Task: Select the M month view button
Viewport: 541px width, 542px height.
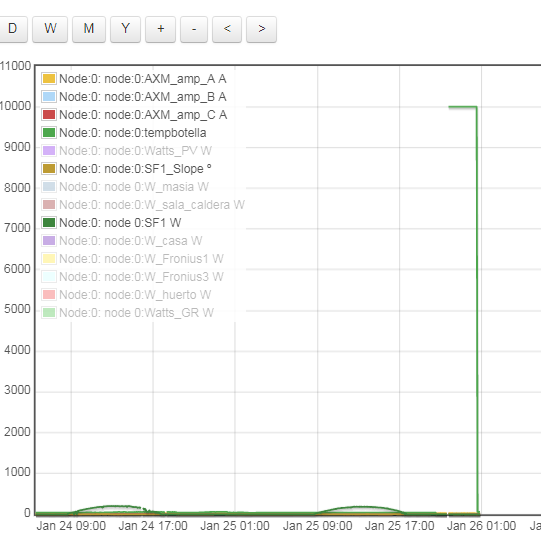Action: point(89,29)
